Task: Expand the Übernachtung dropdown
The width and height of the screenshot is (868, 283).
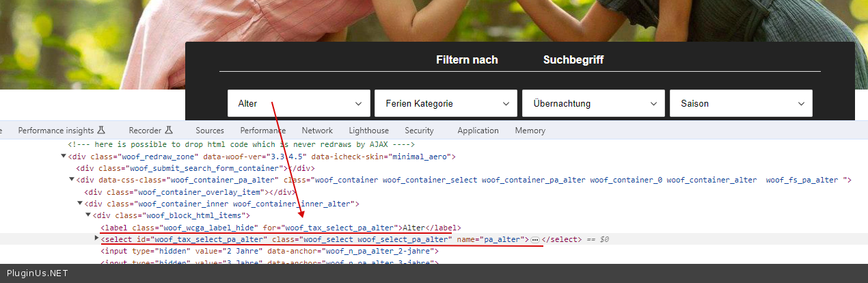Action: pos(593,103)
